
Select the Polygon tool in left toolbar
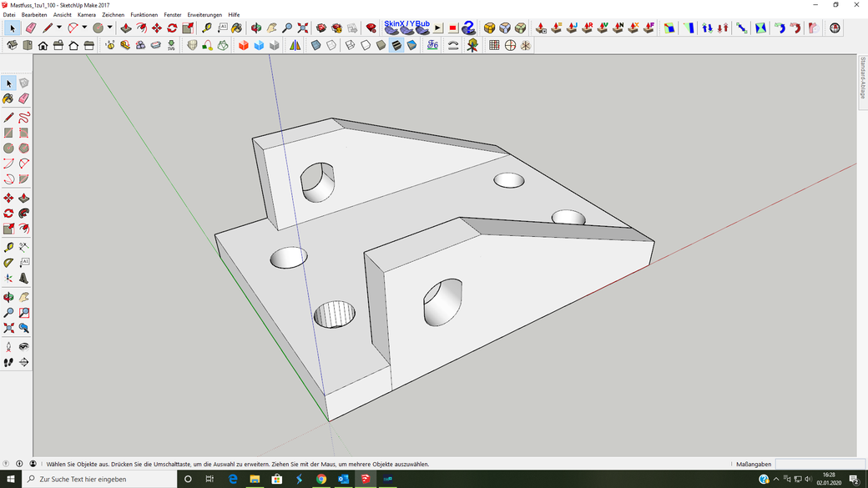24,148
